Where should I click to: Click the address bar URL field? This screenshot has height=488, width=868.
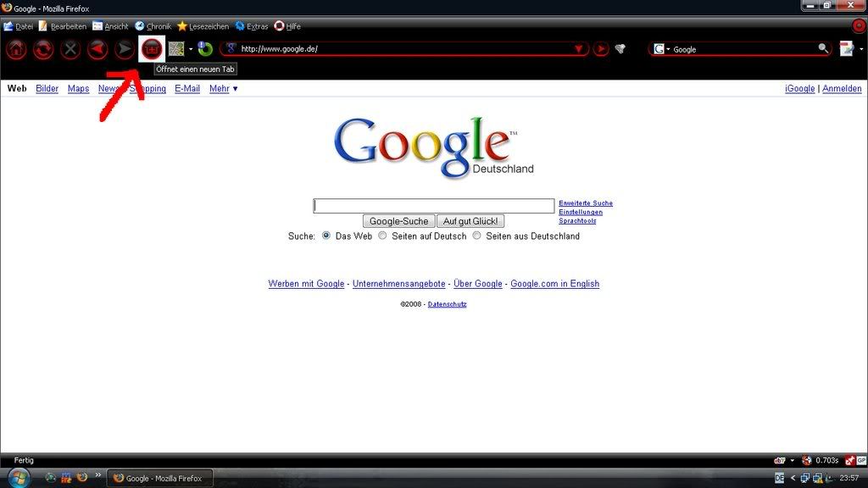click(404, 48)
